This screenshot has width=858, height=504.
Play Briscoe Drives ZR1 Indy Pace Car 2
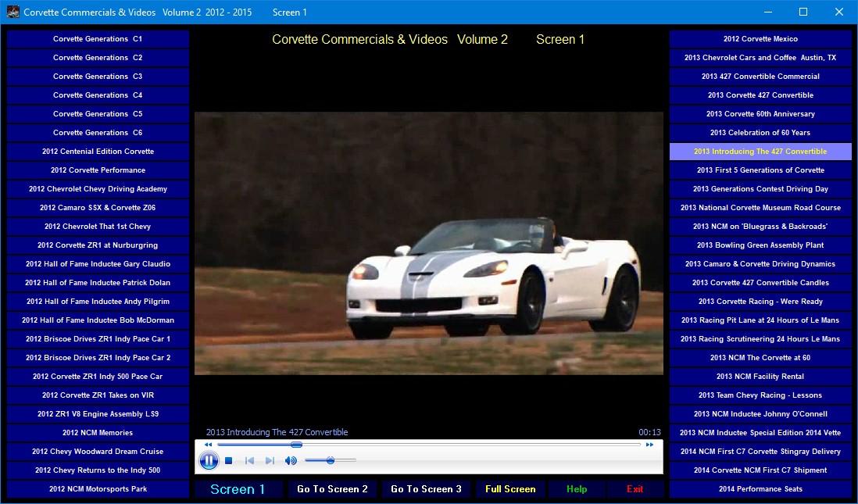pos(98,357)
